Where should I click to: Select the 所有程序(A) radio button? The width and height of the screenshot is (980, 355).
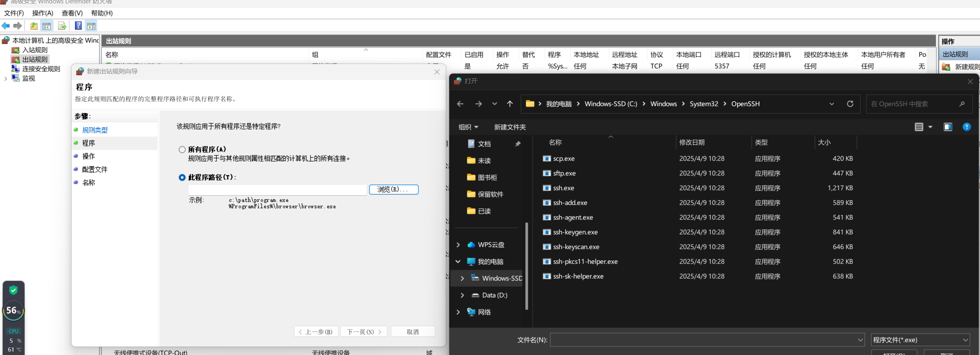pos(182,150)
